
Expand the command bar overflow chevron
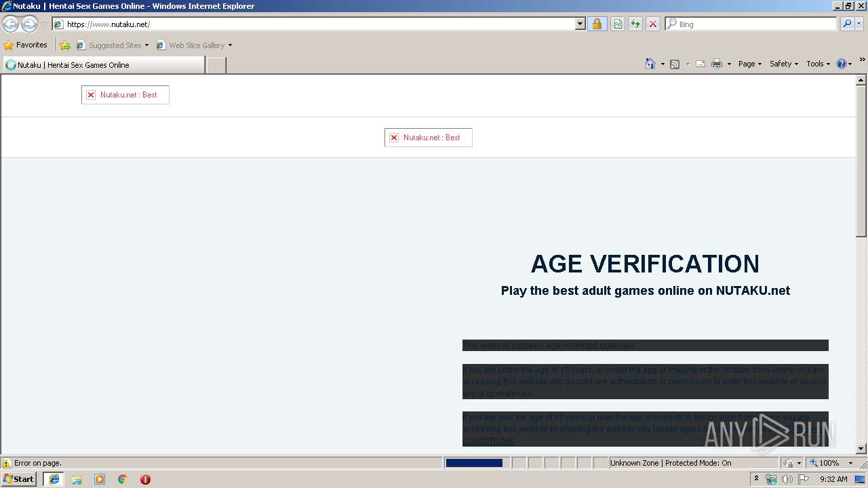click(862, 60)
